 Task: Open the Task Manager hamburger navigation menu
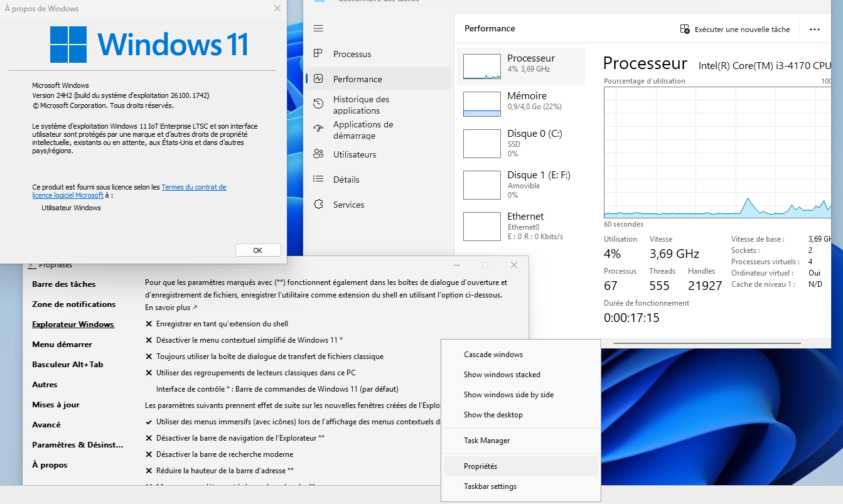tap(318, 28)
